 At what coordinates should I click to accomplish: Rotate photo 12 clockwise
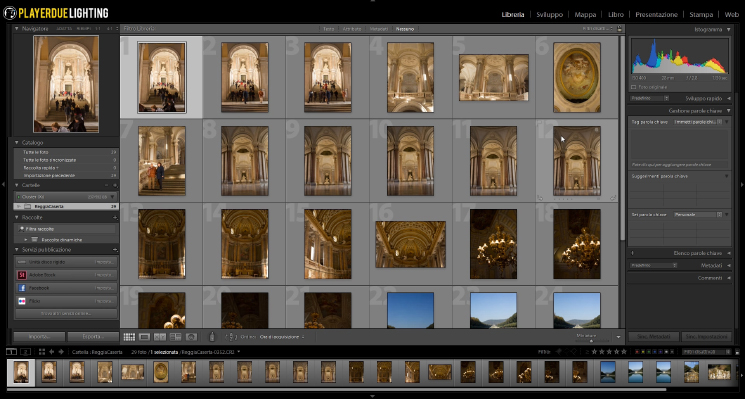click(x=613, y=198)
